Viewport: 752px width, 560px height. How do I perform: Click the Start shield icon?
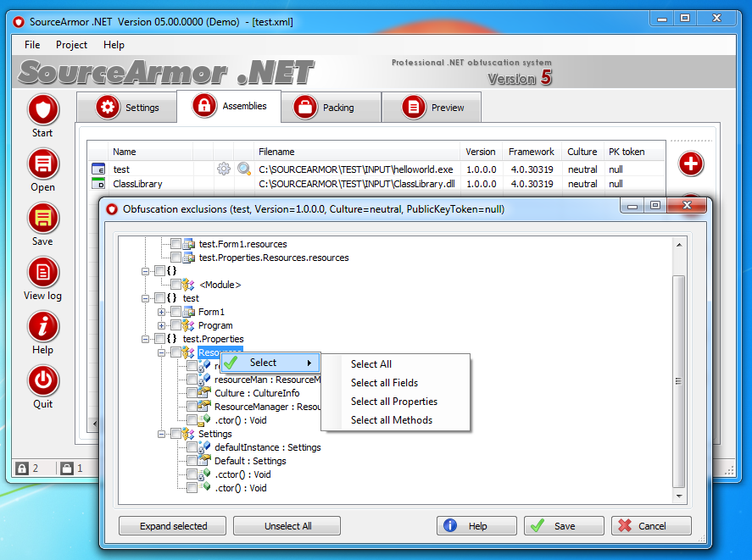(43, 110)
